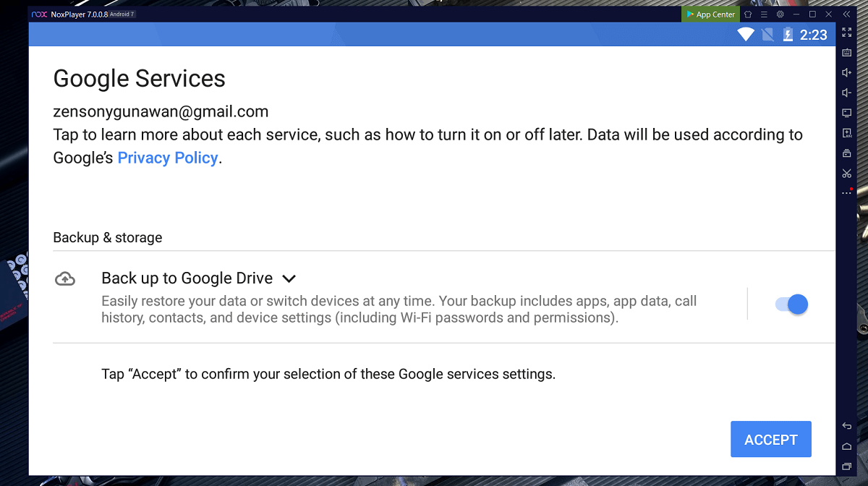
Task: Take a screenshot with scissors icon
Action: [846, 174]
